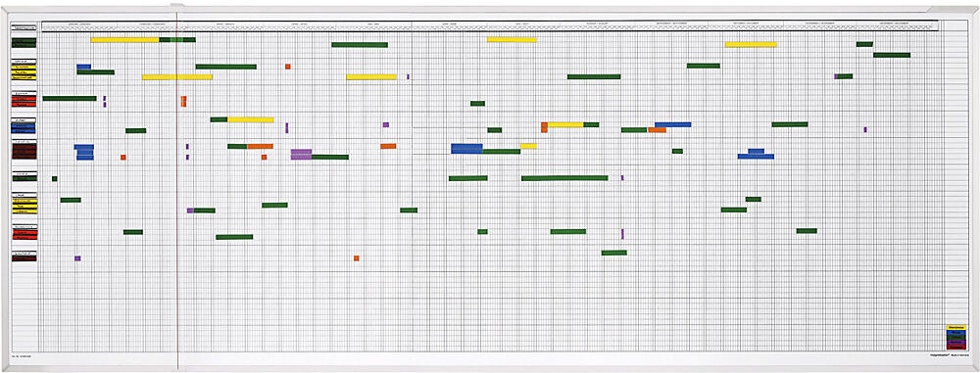The width and height of the screenshot is (980, 373).
Task: Select the blue bar stacked above an orange bar
Action: [x=673, y=125]
